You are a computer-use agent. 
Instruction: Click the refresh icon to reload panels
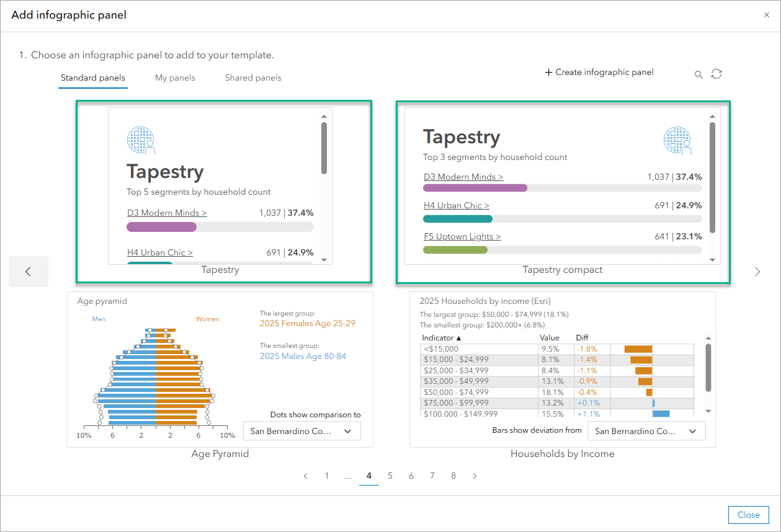716,74
